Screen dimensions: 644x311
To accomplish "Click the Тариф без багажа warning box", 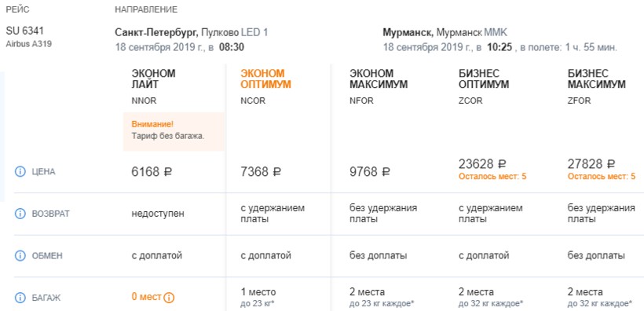I will pos(174,131).
